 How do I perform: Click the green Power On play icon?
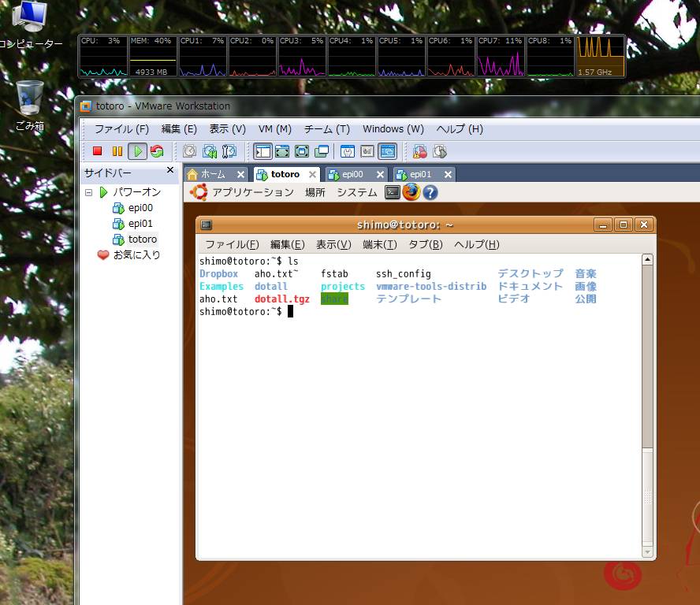[x=137, y=151]
